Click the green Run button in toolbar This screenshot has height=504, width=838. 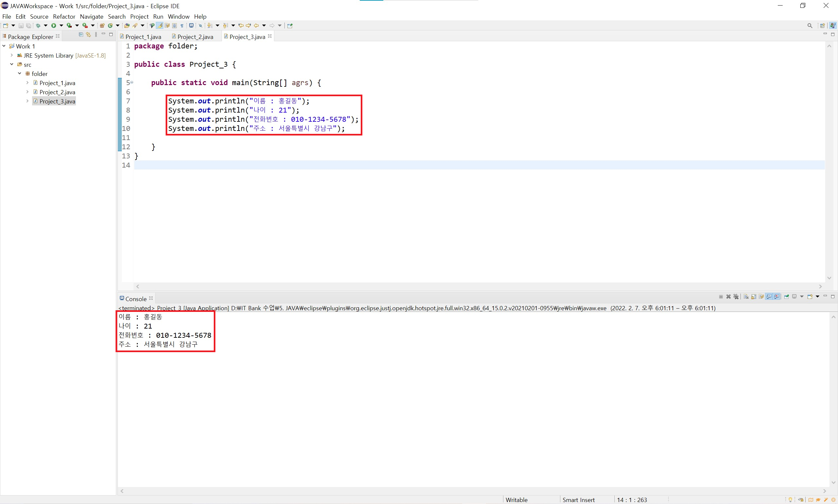[54, 26]
